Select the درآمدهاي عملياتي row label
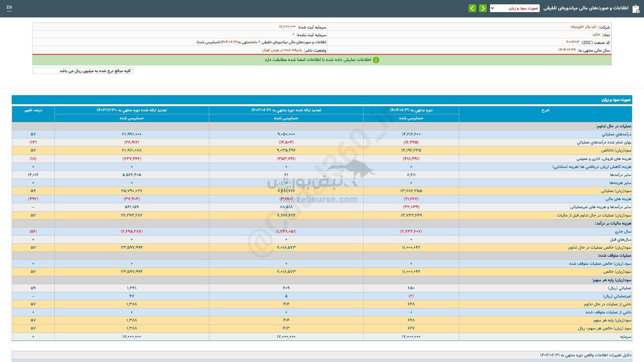The height and width of the screenshot is (362, 644). [616, 134]
